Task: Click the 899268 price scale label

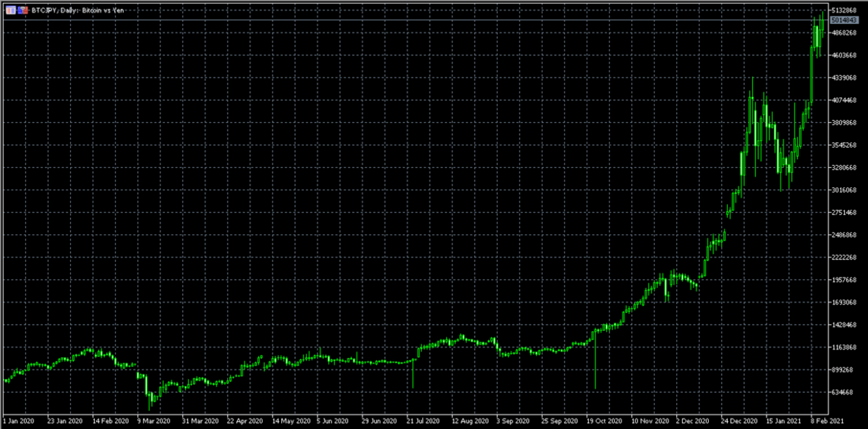Action: coord(845,370)
